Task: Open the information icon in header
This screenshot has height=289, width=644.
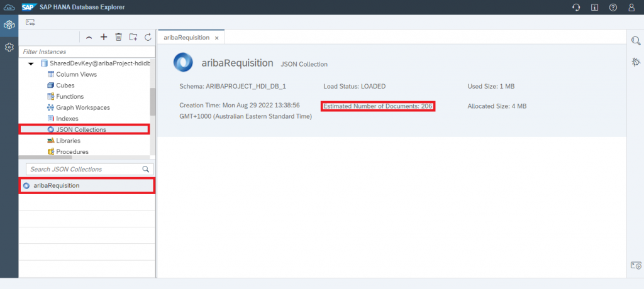Action: coord(594,8)
